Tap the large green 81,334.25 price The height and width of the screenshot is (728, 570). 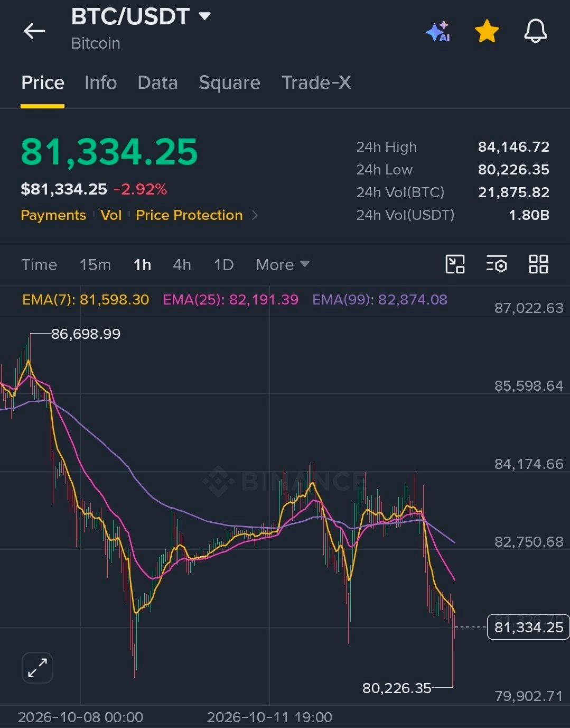click(x=109, y=152)
